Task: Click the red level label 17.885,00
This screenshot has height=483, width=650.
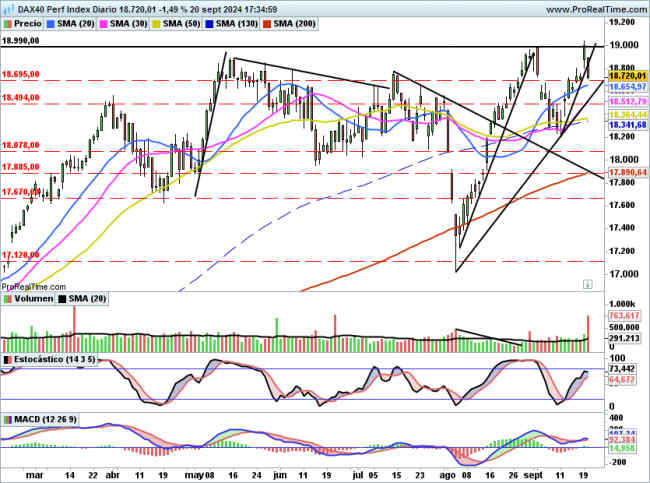Action: (x=20, y=167)
